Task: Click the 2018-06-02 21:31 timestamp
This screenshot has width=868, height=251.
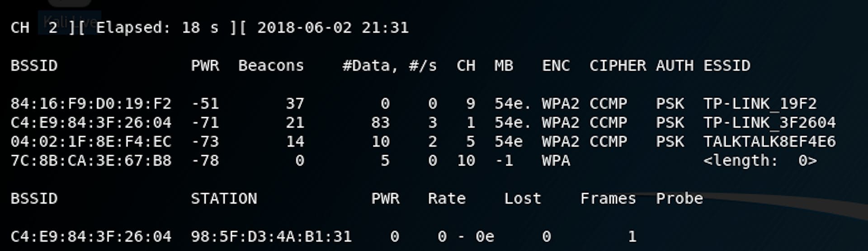Action: click(x=333, y=28)
